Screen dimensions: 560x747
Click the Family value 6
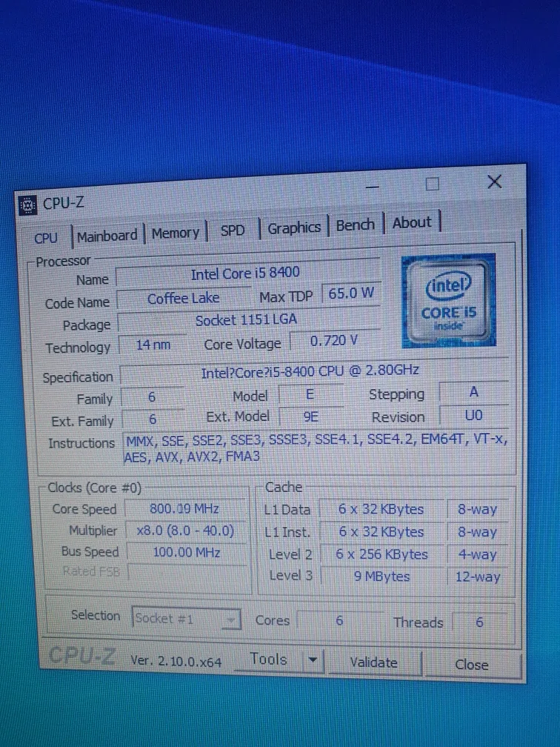[x=152, y=397]
